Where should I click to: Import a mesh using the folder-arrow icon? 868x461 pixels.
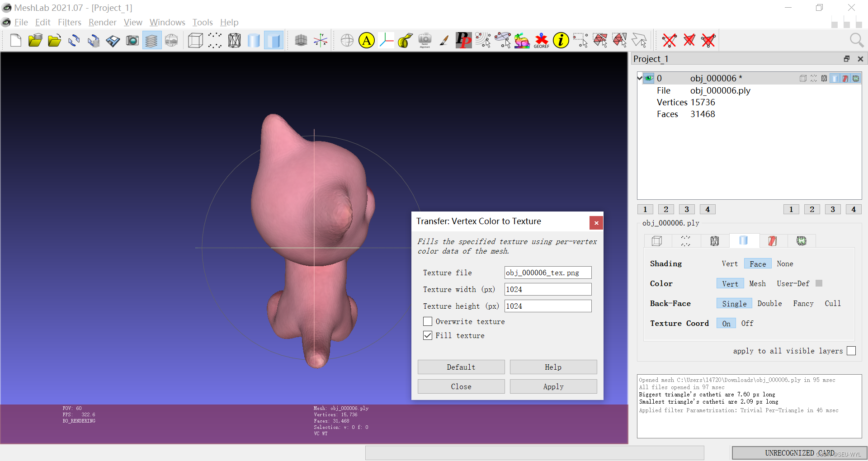(x=55, y=41)
